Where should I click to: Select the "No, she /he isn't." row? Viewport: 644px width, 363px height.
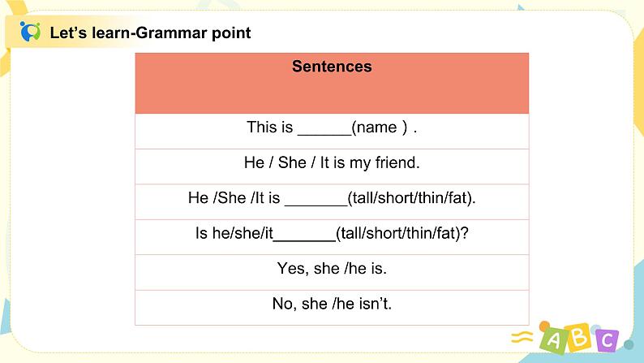332,305
